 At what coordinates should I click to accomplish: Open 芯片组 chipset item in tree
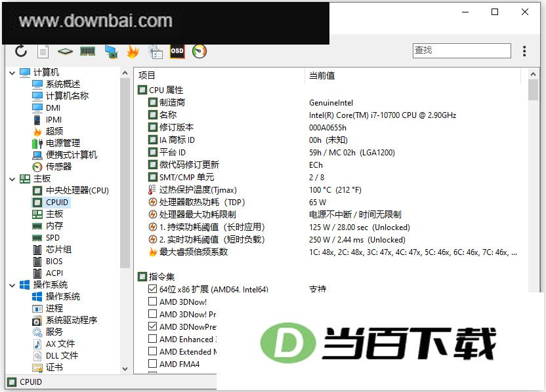click(58, 250)
